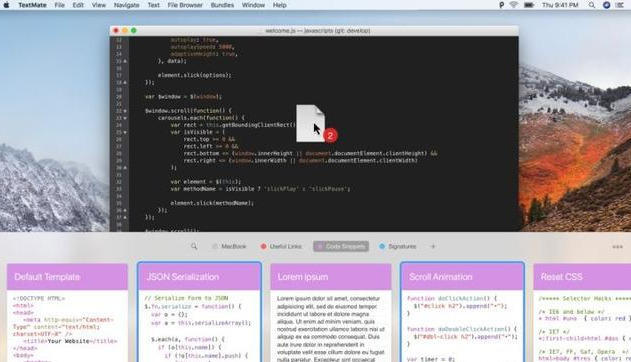
Task: Click the Thu 9:41 PM clock
Action: [x=560, y=5]
